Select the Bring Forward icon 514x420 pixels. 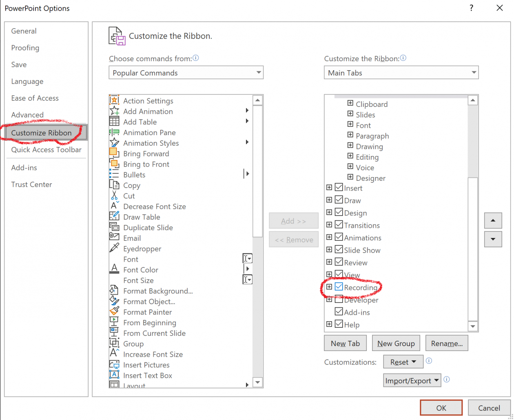(114, 153)
